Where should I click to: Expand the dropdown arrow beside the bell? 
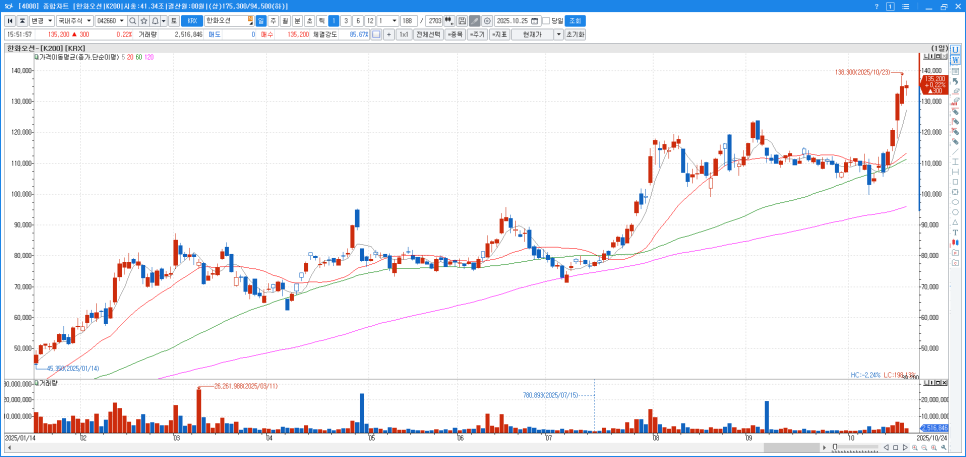163,20
